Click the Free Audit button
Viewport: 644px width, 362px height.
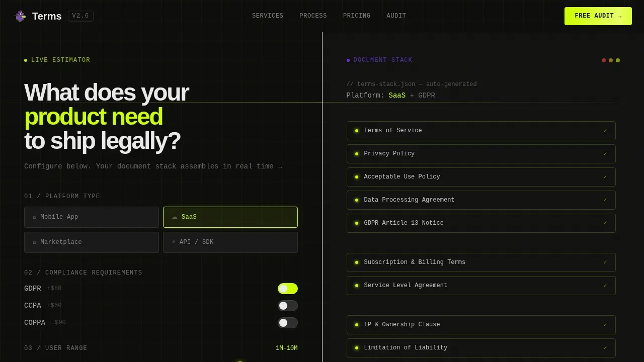pyautogui.click(x=598, y=16)
